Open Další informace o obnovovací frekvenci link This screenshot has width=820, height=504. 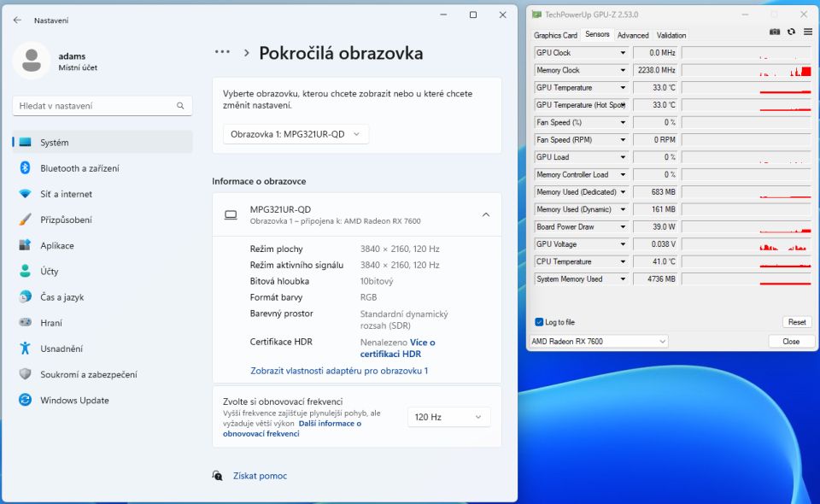pyautogui.click(x=292, y=429)
